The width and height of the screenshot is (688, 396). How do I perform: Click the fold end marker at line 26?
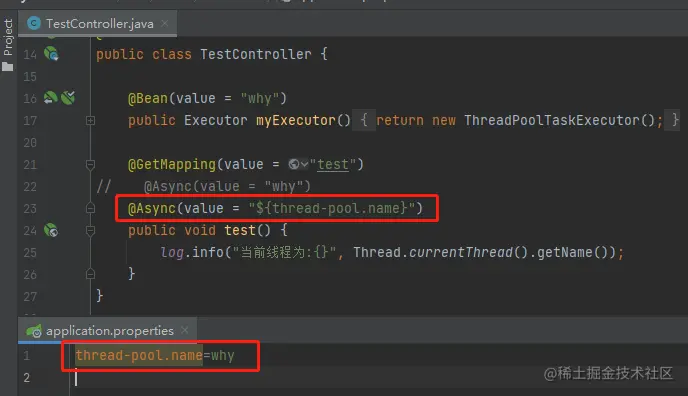[90, 274]
